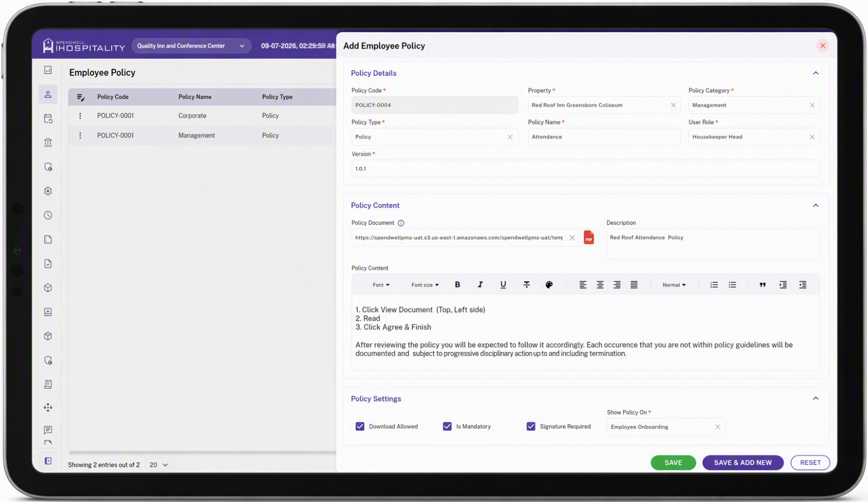Toggle italic formatting in the editor toolbar
The width and height of the screenshot is (868, 502).
(480, 285)
